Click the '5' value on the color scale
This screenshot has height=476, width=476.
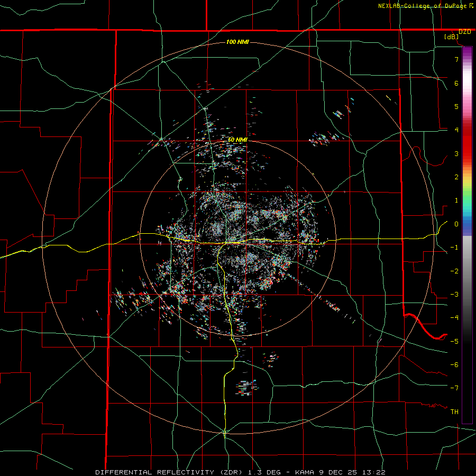tap(456, 106)
